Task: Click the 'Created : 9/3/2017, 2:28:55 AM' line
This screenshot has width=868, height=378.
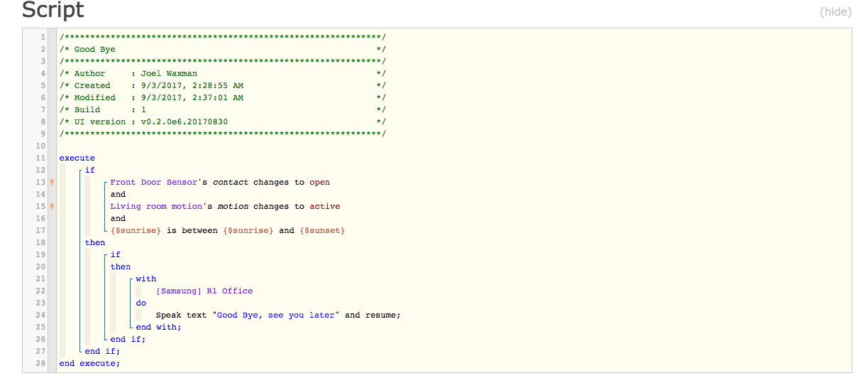Action: [x=222, y=85]
